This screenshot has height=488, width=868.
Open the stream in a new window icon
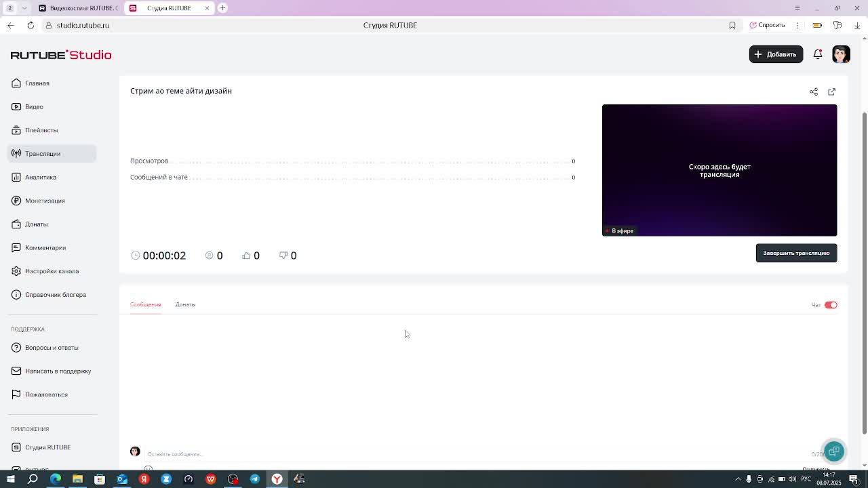point(832,91)
